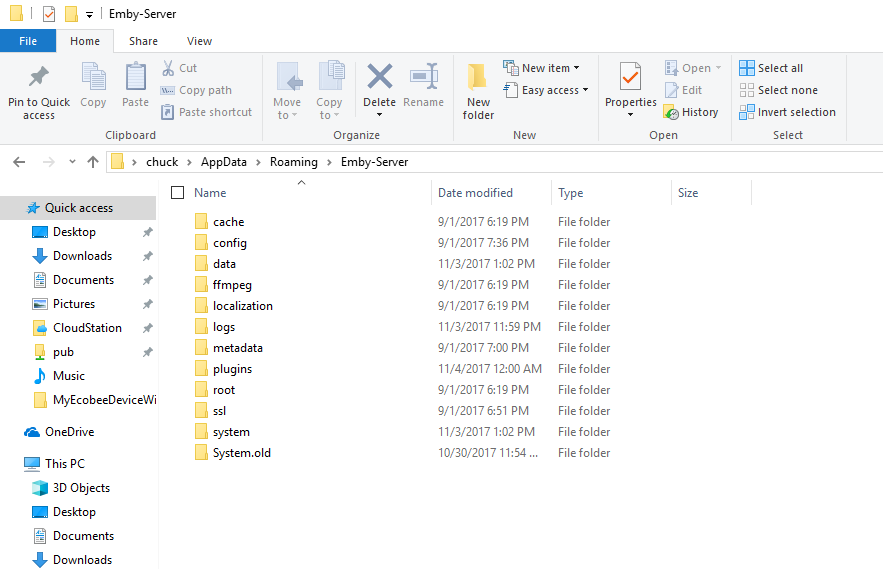
Task: Expand the New item dropdown
Action: click(x=576, y=68)
